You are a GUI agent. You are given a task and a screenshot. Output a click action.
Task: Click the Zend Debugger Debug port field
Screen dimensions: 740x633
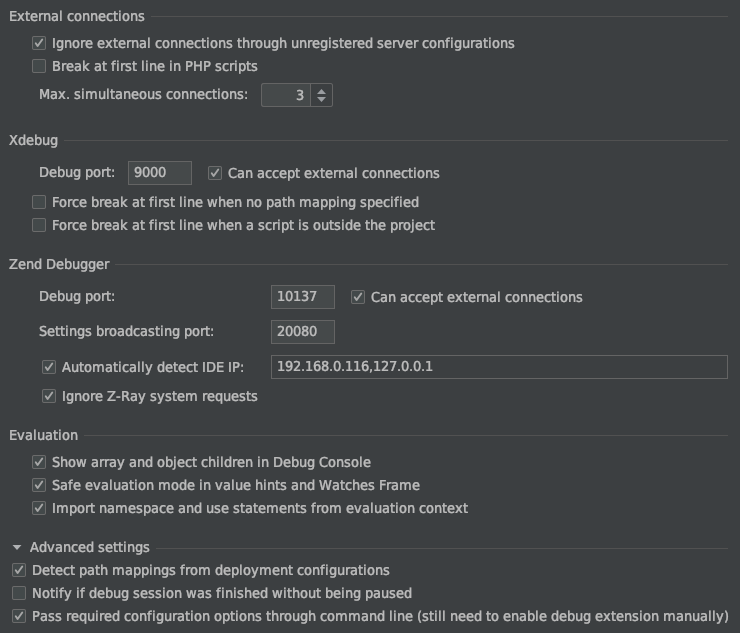[x=302, y=297]
